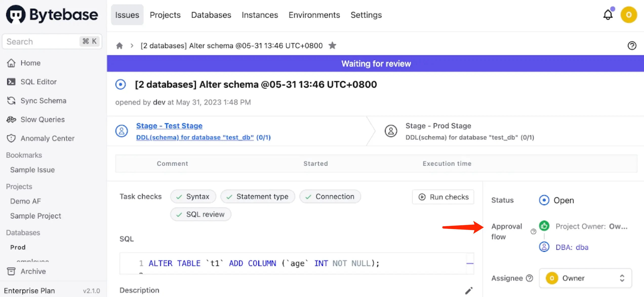Click the Bytebase logo
The height and width of the screenshot is (297, 644).
pyautogui.click(x=52, y=14)
